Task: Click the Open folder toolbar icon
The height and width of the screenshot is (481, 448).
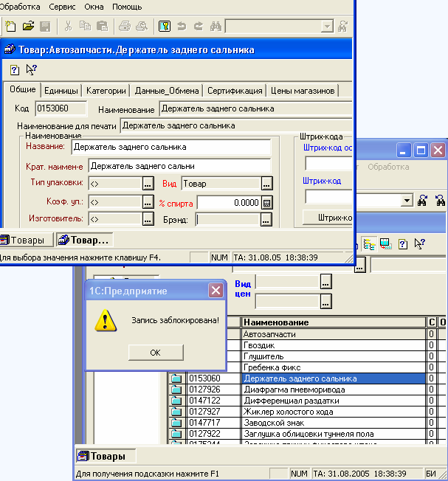Action: click(x=28, y=27)
